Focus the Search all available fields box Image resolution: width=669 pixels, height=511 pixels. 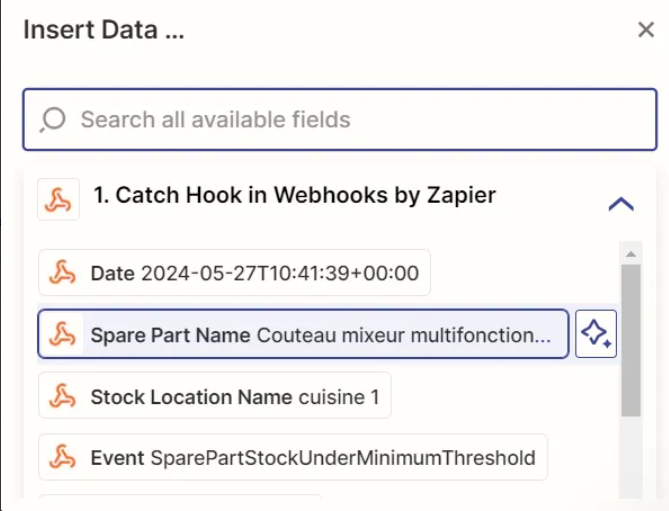click(340, 119)
